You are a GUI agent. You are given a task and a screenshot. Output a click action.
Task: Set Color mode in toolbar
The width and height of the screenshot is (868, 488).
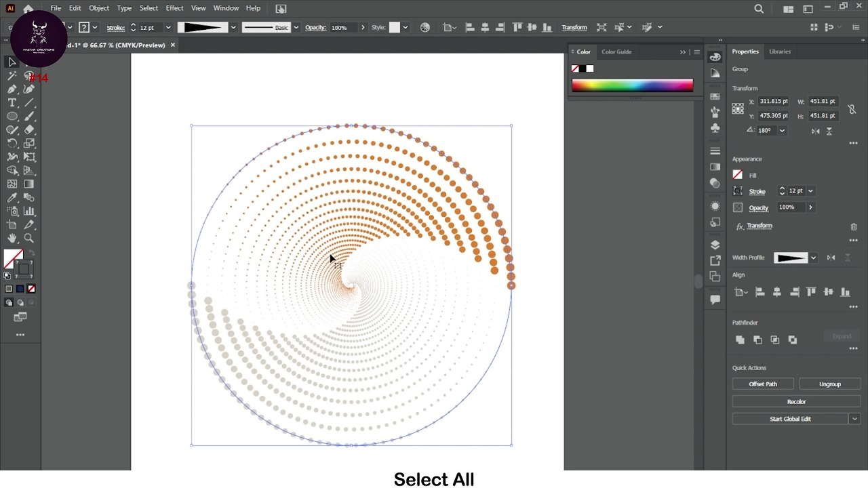tap(9, 289)
